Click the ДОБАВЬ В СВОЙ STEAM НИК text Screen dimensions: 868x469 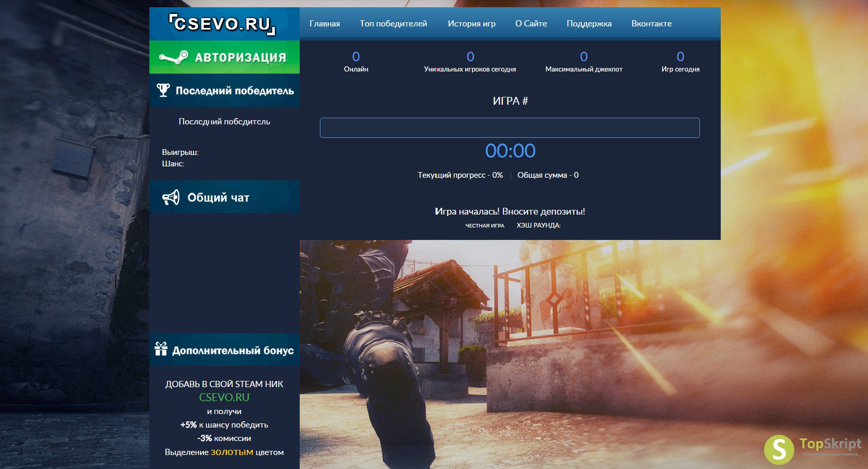click(224, 384)
